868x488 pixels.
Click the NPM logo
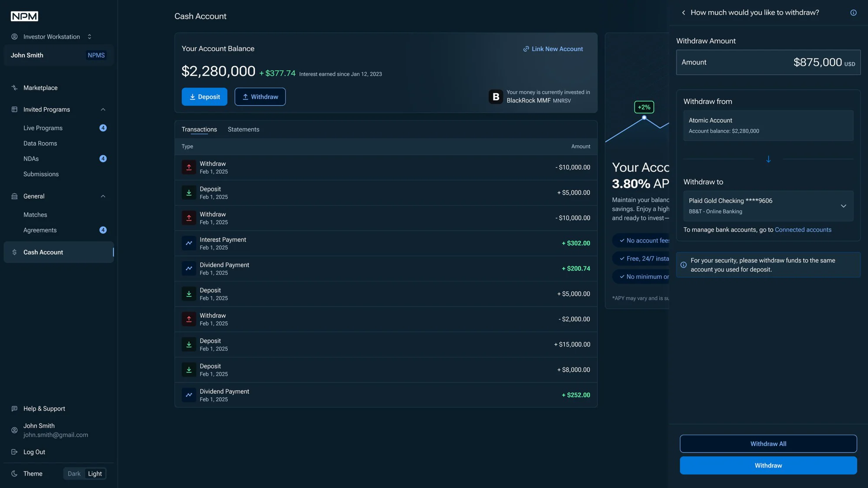point(24,16)
